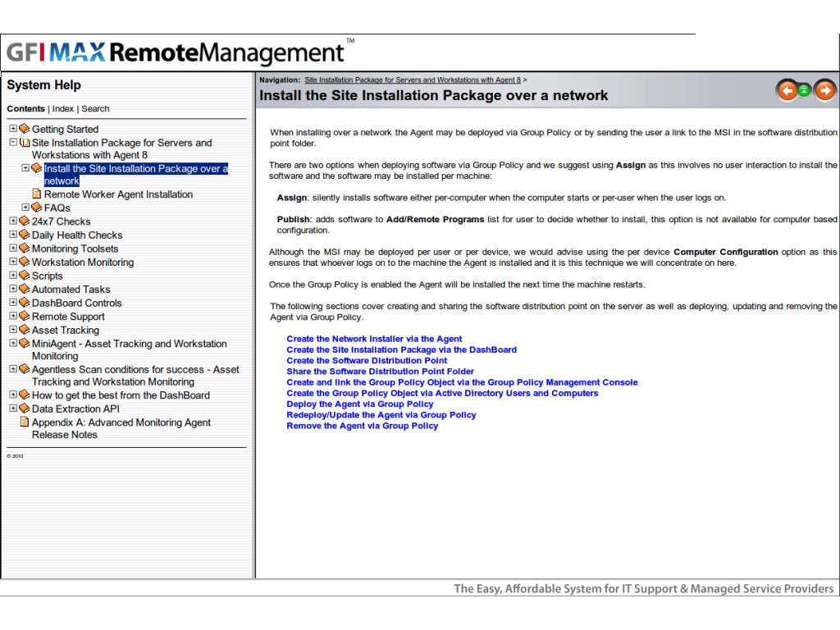Expand the Workstation Monitoring node
The width and height of the screenshot is (840, 630).
click(13, 262)
